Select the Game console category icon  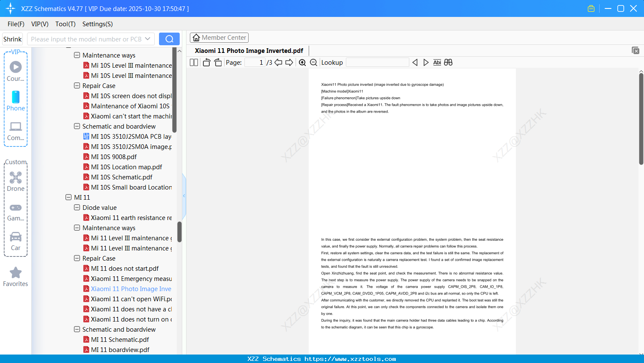click(16, 208)
